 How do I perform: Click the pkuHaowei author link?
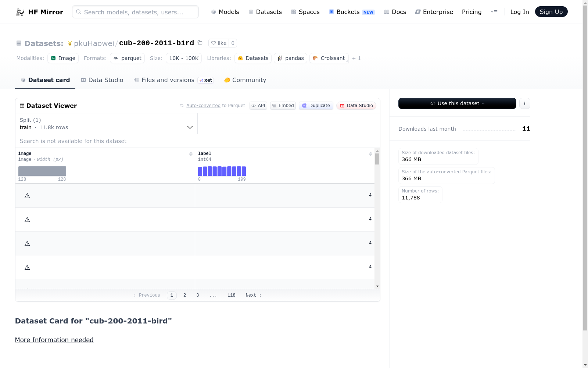pos(94,43)
